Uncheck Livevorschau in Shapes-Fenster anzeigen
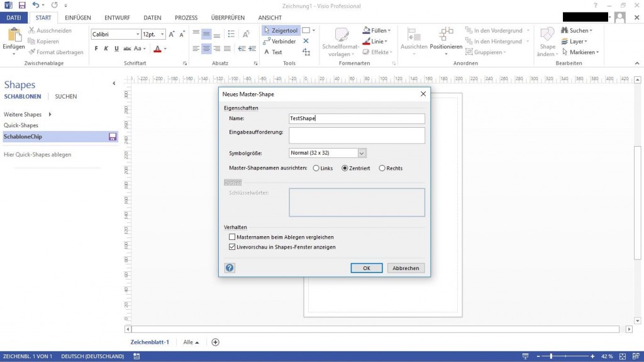The width and height of the screenshot is (644, 362). click(232, 247)
